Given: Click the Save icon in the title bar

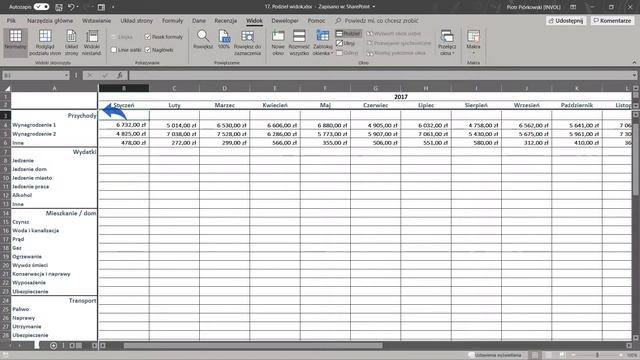Looking at the screenshot, I should point(59,7).
